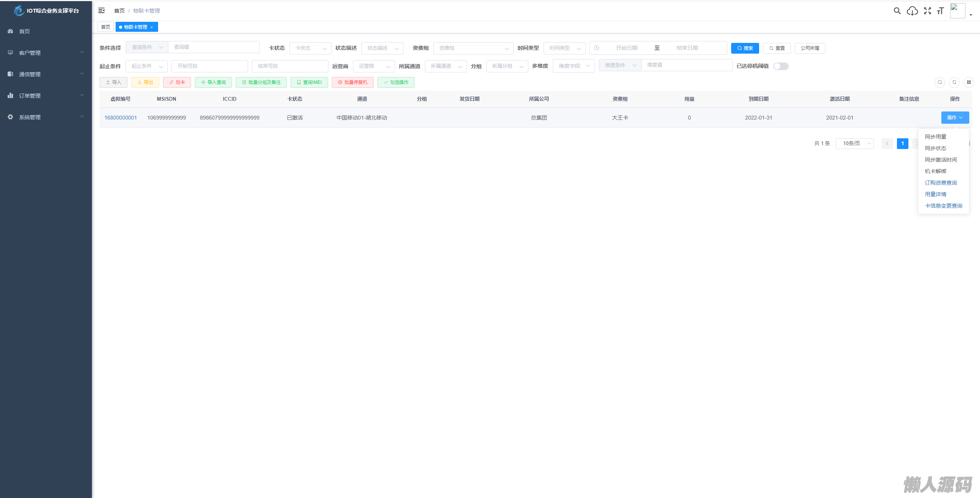Collapse sidebar with hamburger icon
Screen dimensions: 980x498
101,10
